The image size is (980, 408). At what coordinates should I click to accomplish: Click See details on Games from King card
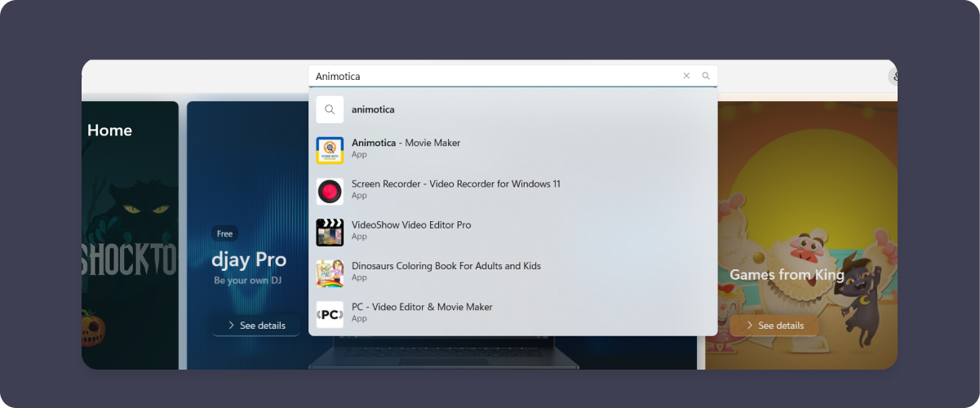click(x=774, y=326)
